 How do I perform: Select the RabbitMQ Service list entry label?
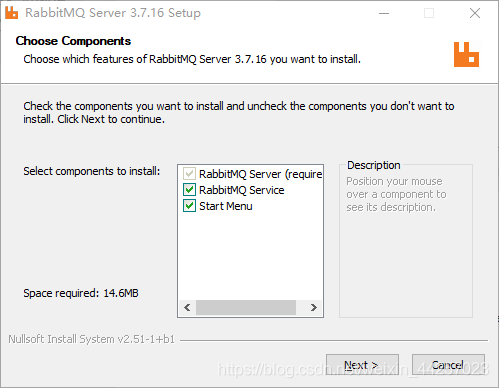pos(242,190)
